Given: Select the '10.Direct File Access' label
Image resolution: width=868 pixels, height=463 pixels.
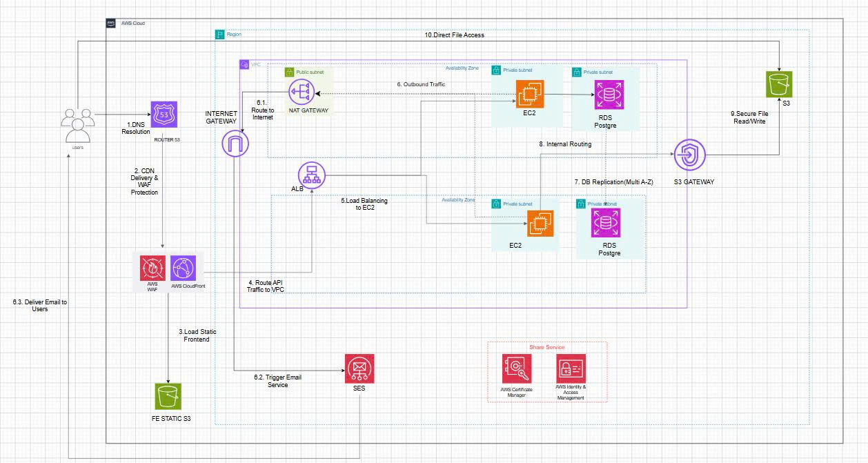Looking at the screenshot, I should point(455,35).
